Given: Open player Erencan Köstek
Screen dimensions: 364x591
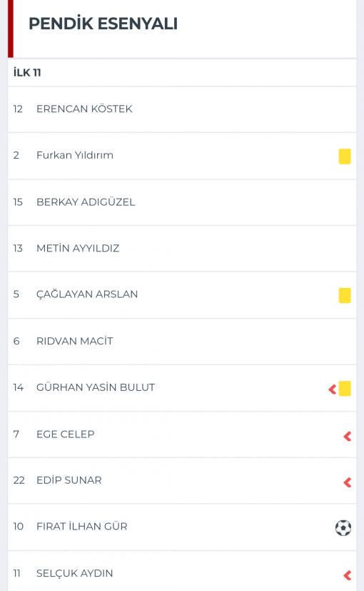Looking at the screenshot, I should 84,109.
